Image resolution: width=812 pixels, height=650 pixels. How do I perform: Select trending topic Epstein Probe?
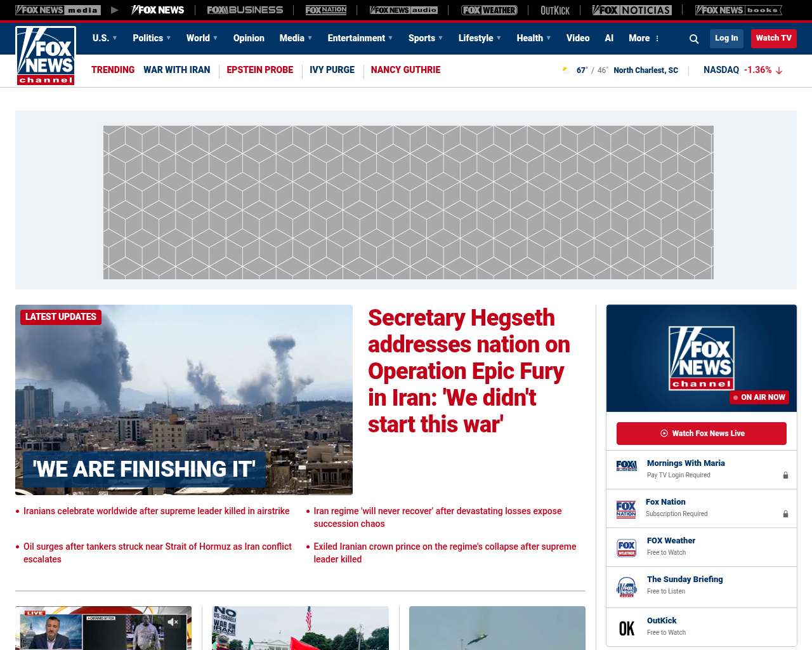pos(259,70)
